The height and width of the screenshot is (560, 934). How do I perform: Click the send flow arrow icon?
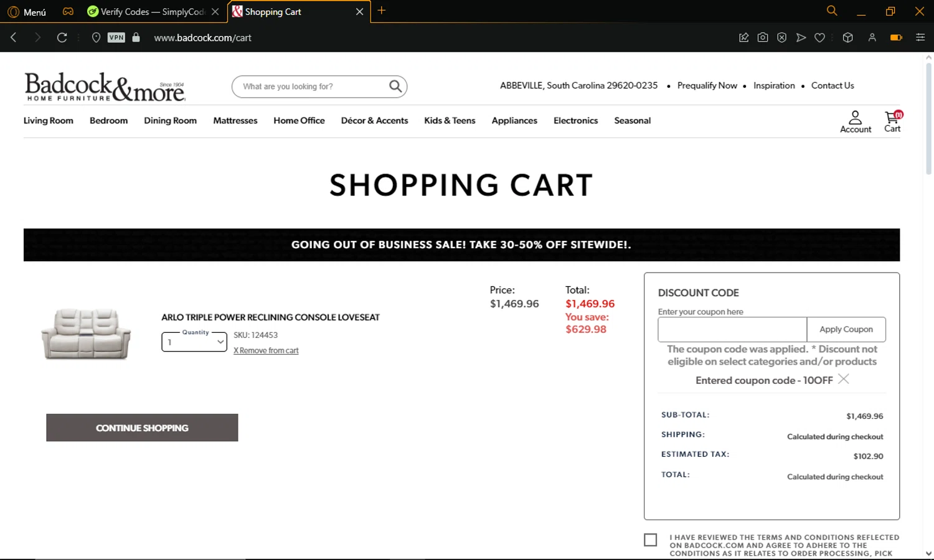(801, 37)
